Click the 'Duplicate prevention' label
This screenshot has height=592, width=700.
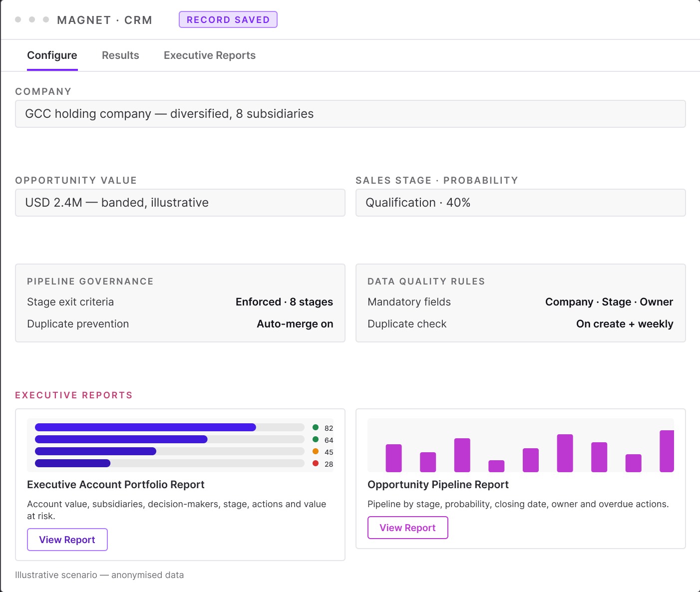point(78,324)
